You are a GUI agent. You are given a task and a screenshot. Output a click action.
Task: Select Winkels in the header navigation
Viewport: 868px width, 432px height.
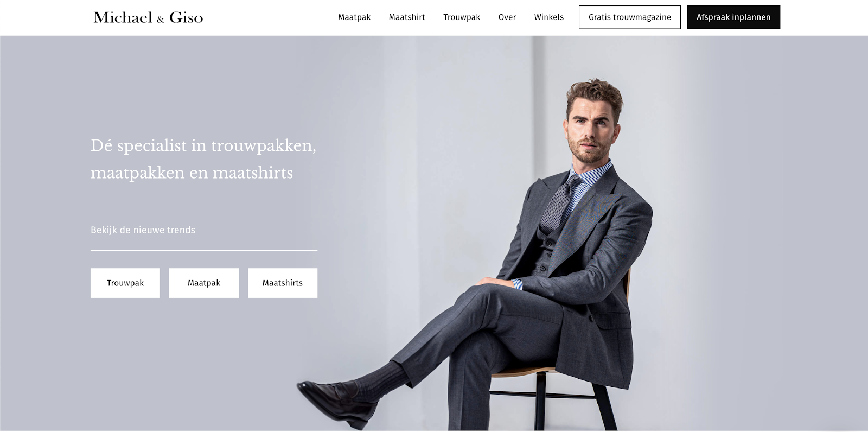click(x=549, y=17)
